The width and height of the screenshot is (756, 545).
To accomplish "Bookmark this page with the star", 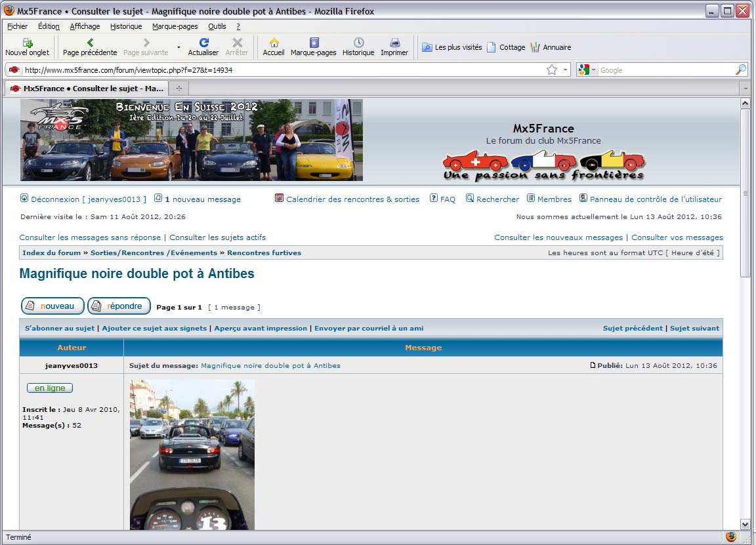I will (x=552, y=70).
